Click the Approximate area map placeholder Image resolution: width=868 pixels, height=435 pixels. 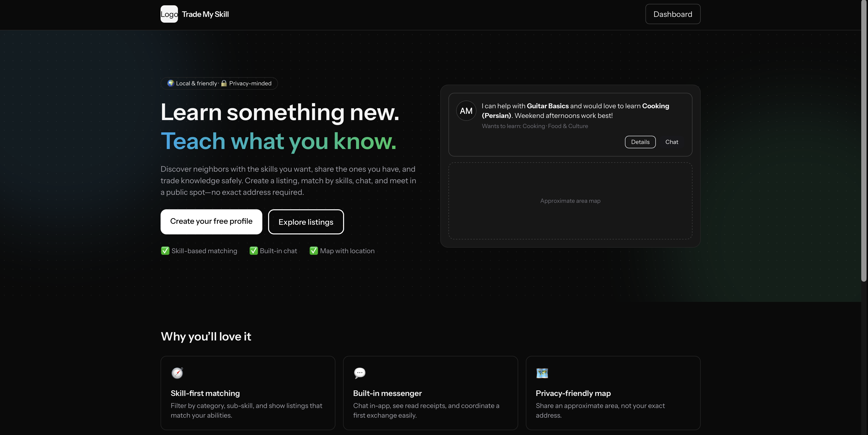coord(570,201)
